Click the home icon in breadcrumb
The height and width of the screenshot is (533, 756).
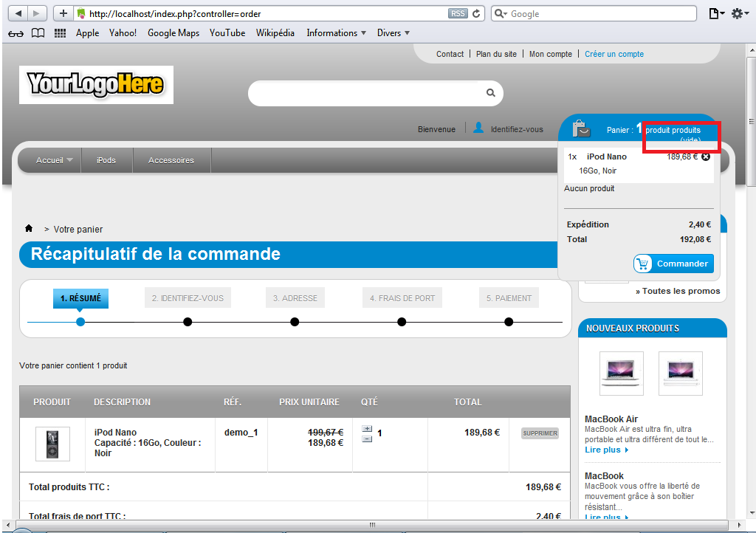point(29,228)
